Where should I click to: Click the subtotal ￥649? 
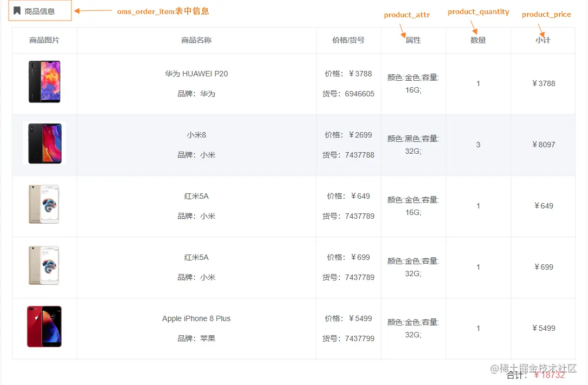(x=544, y=206)
